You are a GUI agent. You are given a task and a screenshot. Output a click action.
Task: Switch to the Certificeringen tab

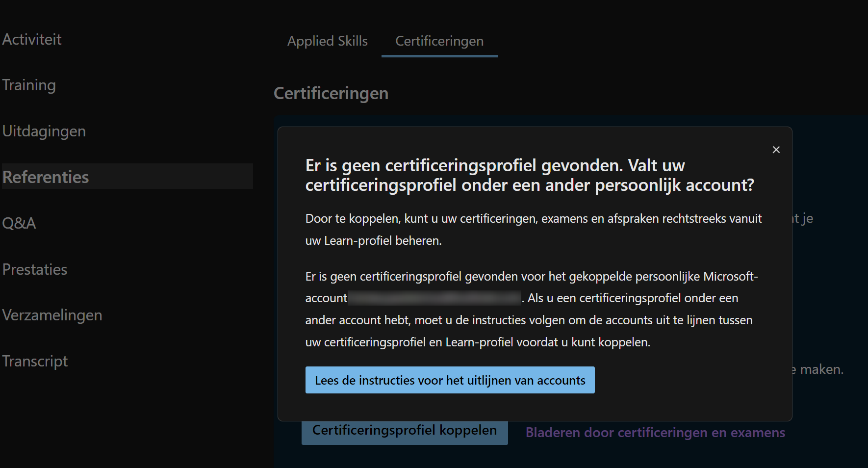(439, 41)
